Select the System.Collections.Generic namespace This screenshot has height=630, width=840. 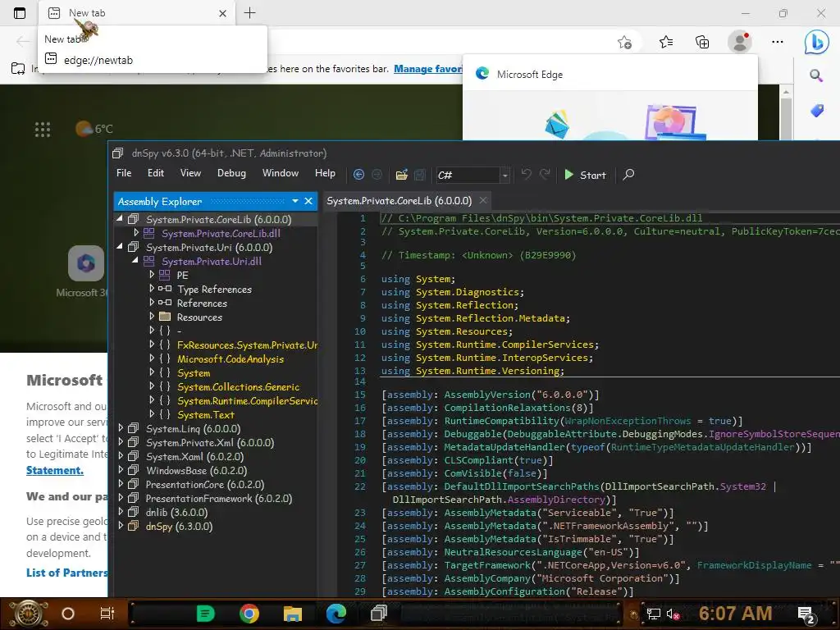pyautogui.click(x=239, y=387)
